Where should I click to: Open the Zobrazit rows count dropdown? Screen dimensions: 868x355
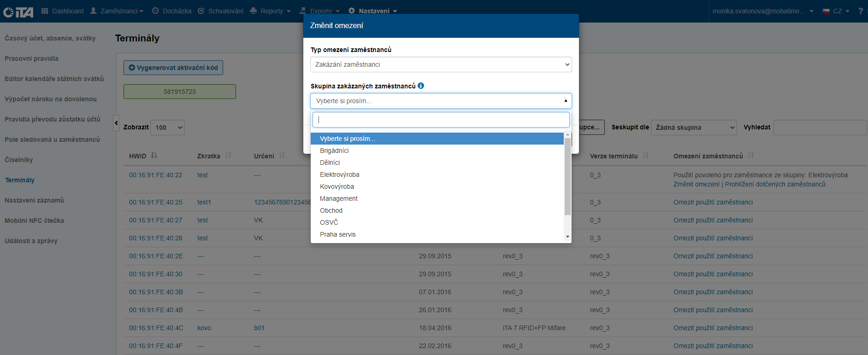[167, 128]
